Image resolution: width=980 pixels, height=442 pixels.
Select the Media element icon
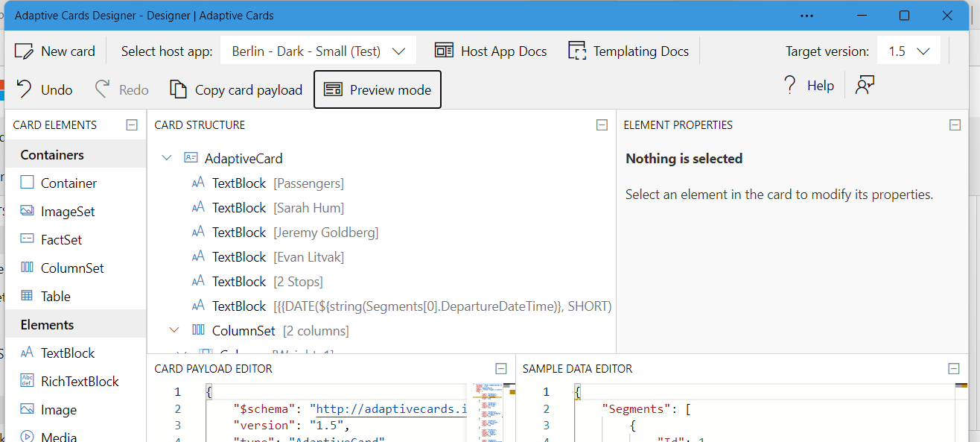28,436
